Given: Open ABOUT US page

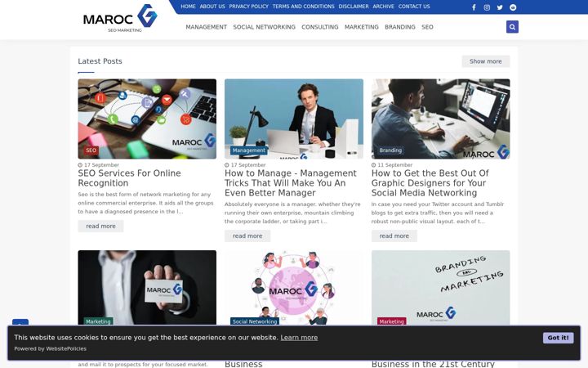Looking at the screenshot, I should point(212,7).
